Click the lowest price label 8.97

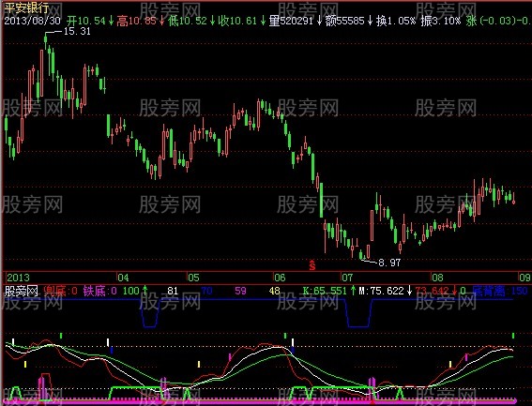tap(389, 263)
